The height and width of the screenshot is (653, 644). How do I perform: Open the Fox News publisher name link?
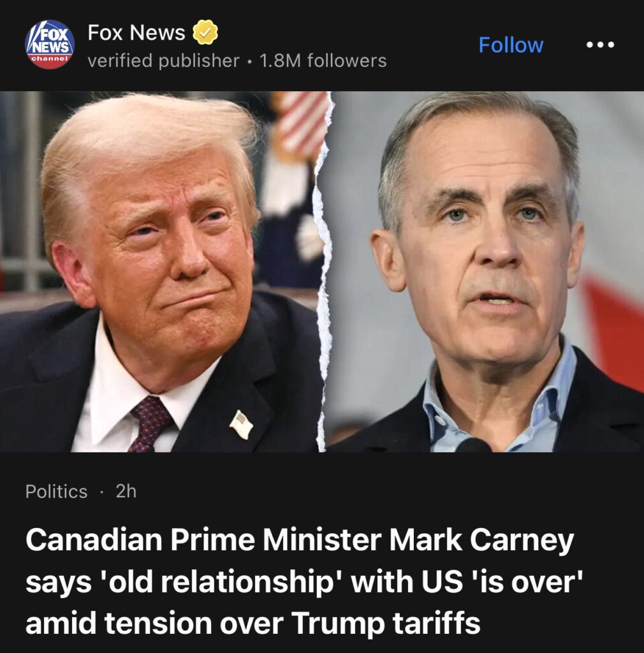coord(136,32)
